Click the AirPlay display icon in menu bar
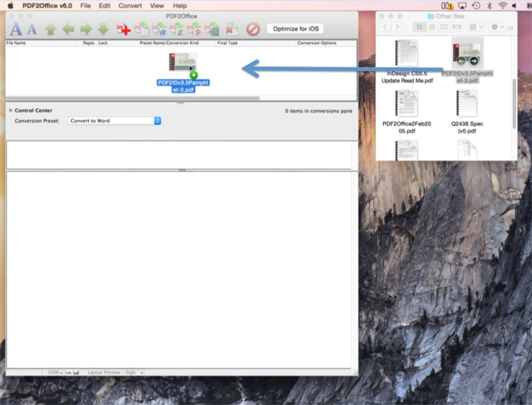The height and width of the screenshot is (405, 532). 462,5
